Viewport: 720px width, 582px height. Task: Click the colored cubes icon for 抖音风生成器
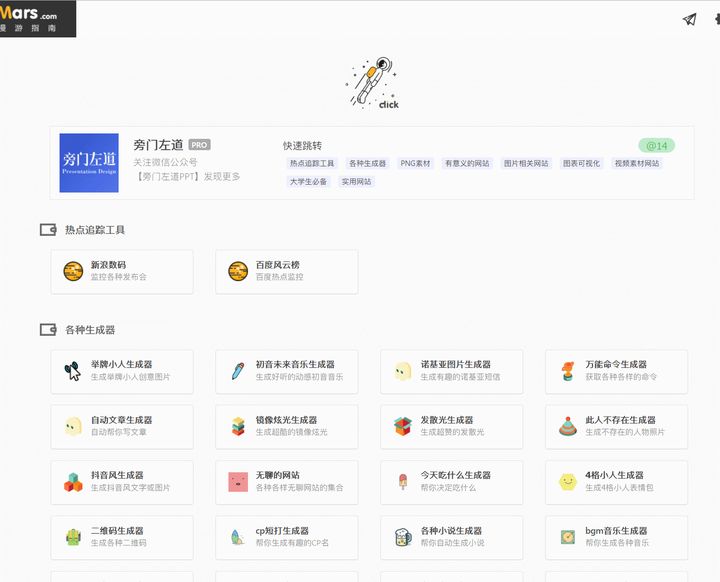(73, 482)
